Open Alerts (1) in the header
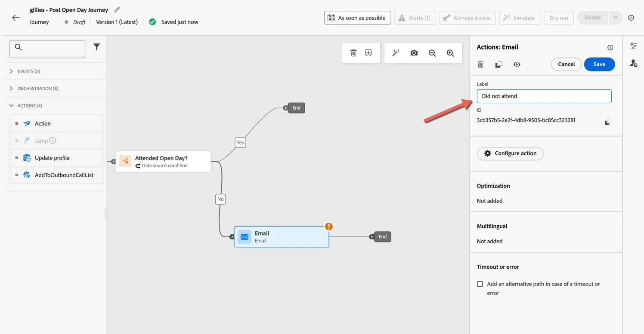 point(415,18)
